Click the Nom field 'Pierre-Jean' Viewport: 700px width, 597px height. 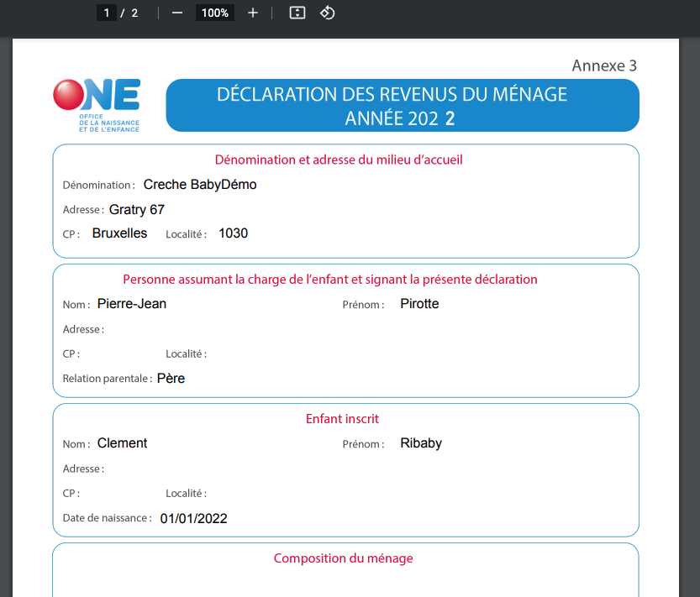(x=132, y=304)
